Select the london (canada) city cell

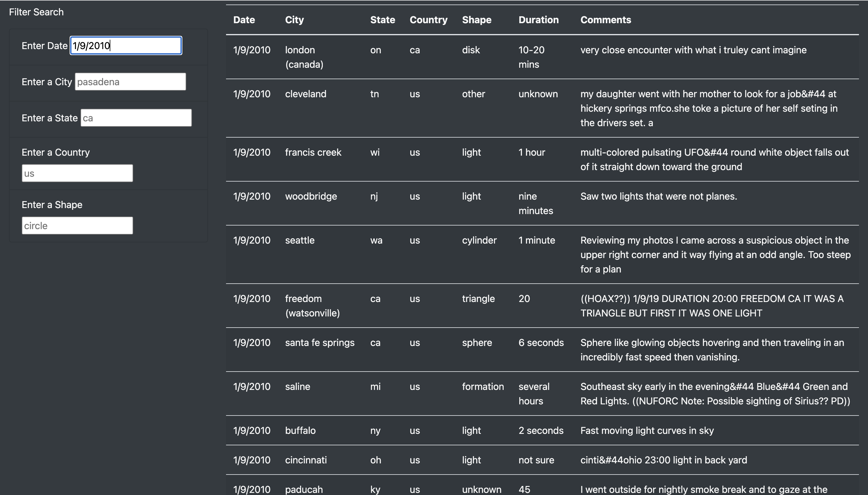(x=304, y=57)
